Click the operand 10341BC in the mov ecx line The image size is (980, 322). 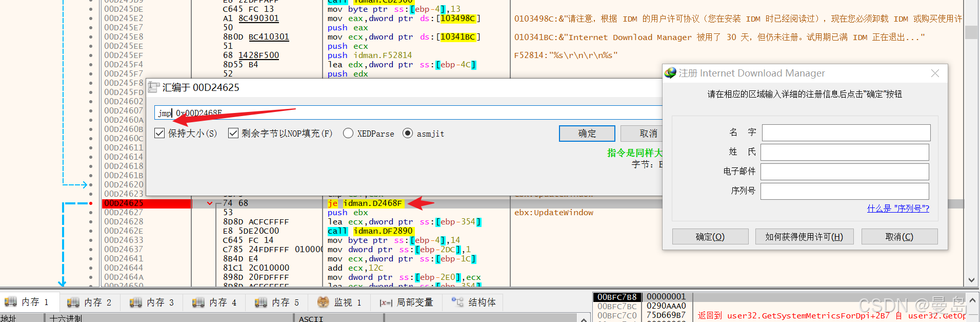point(458,37)
